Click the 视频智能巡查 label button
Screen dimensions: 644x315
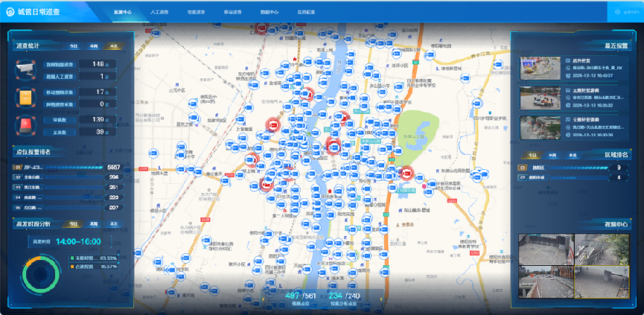(60, 65)
